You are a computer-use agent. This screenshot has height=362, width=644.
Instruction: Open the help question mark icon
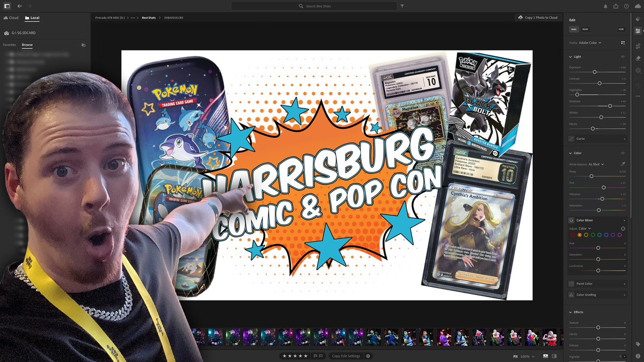coord(627,6)
